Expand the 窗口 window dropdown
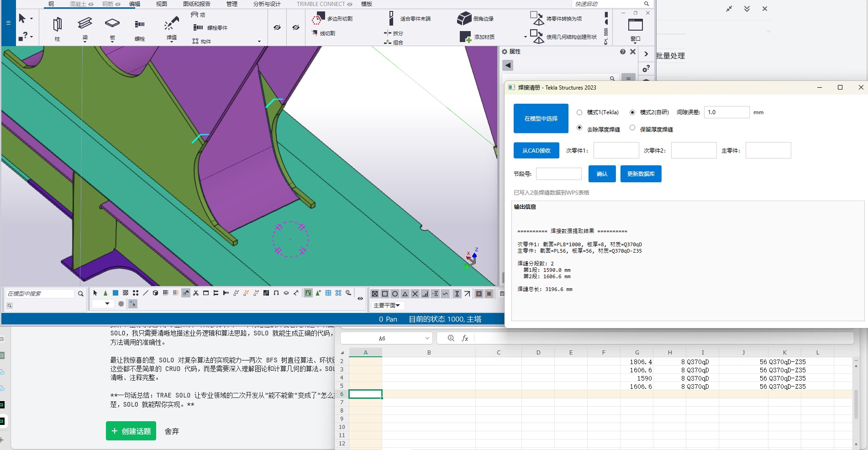Viewport: 868px width, 450px height. pos(635,42)
